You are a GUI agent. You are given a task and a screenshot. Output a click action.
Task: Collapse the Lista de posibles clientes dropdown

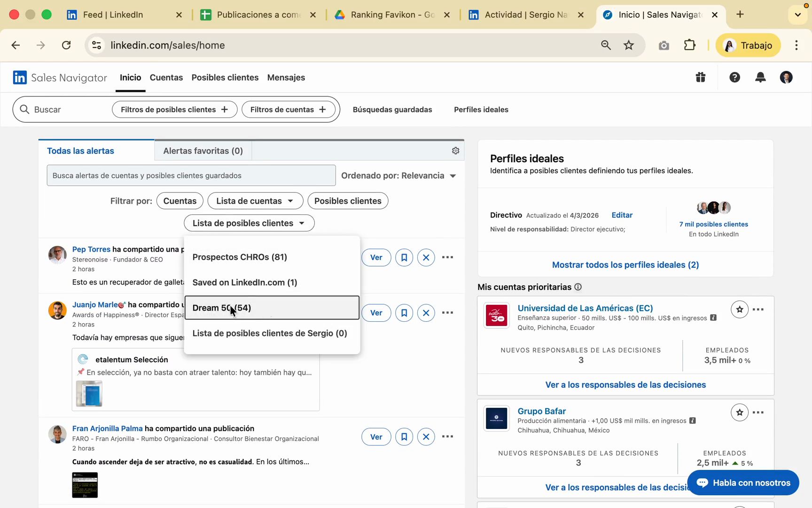(x=249, y=223)
